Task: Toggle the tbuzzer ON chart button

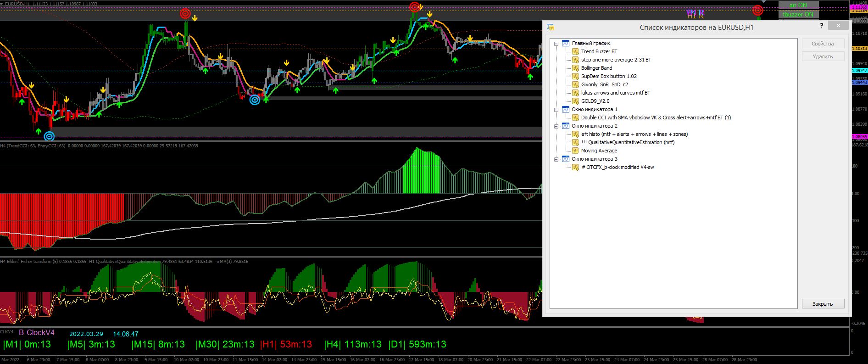Action: (x=798, y=14)
